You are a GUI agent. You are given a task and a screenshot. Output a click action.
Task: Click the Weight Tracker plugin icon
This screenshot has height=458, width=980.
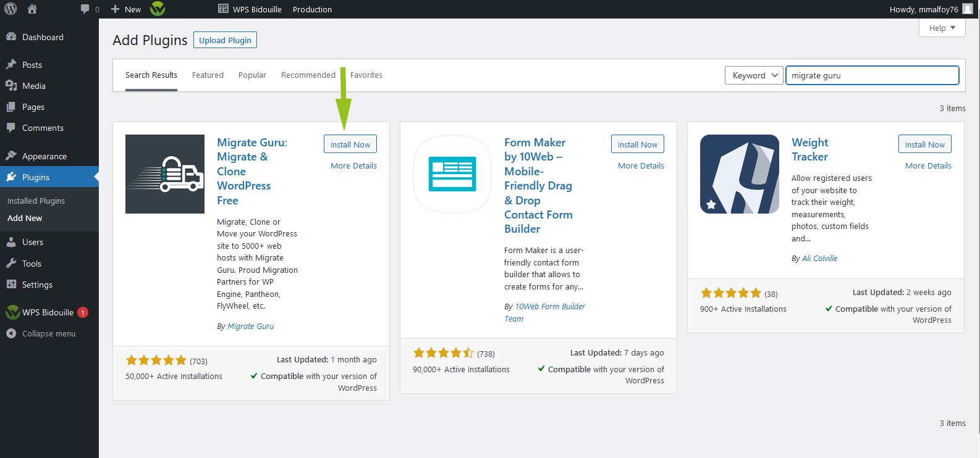pos(740,174)
